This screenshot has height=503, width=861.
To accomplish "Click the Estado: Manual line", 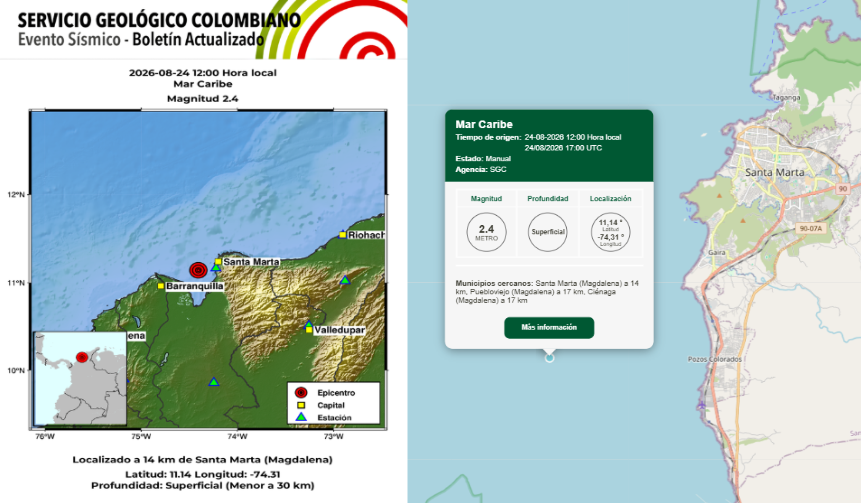I will click(x=483, y=159).
